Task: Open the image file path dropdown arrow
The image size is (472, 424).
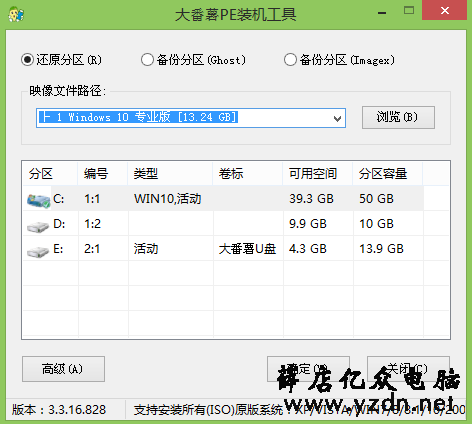Action: (337, 118)
